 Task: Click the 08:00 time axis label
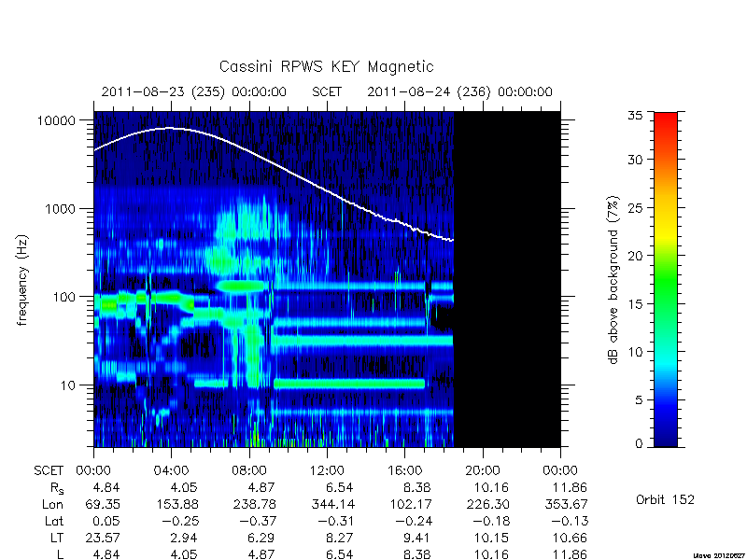click(249, 471)
